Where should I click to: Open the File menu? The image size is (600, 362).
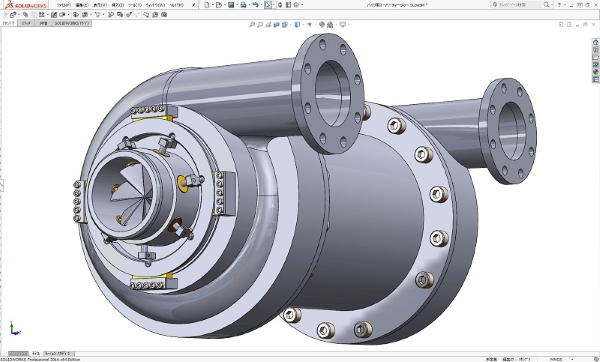point(64,5)
